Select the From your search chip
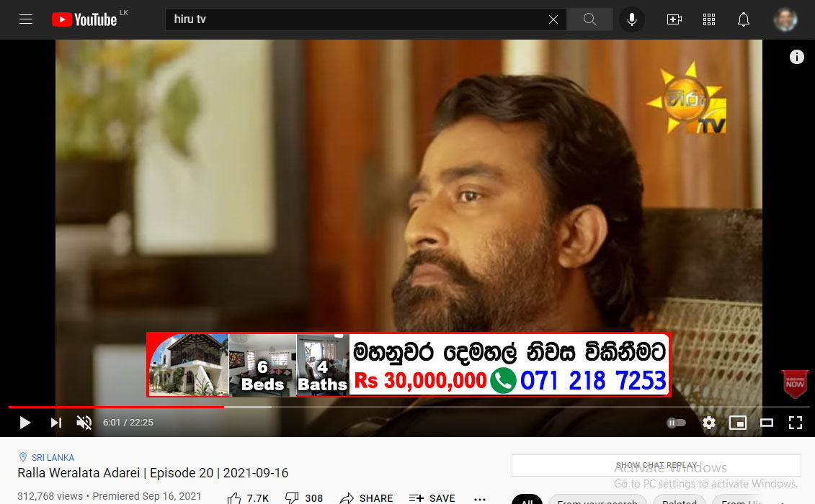This screenshot has height=504, width=815. coord(597,500)
